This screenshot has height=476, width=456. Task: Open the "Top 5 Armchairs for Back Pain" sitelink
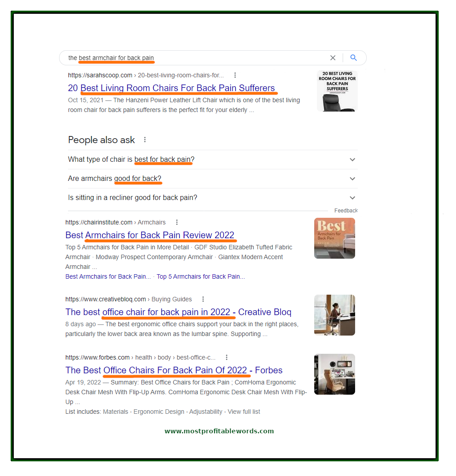pos(200,276)
